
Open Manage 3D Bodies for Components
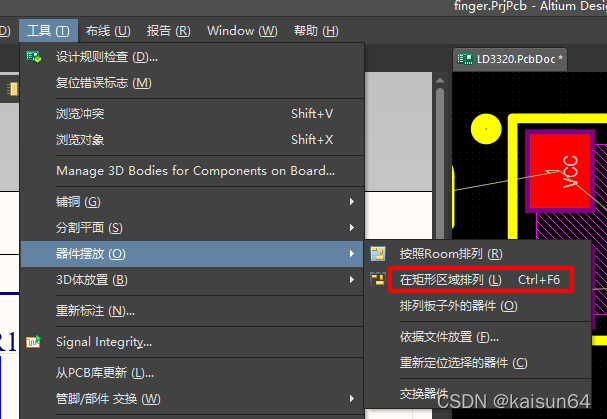click(x=195, y=171)
